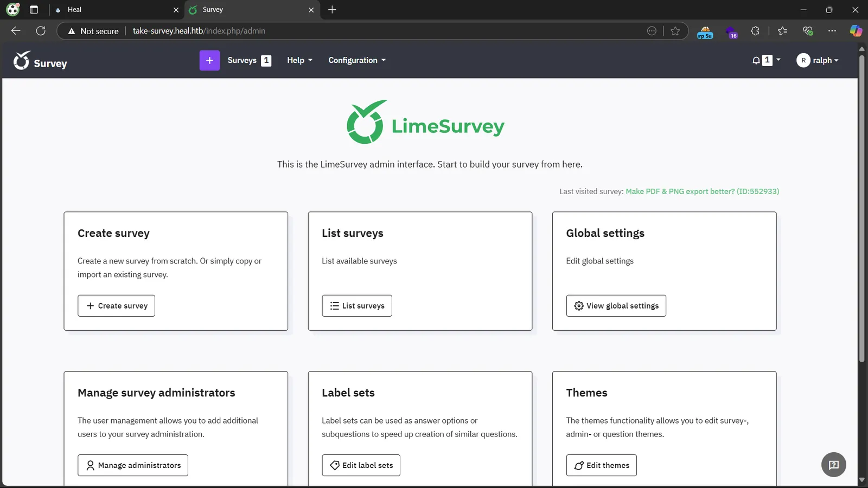Open the feedback chat icon button
This screenshot has width=868, height=488.
[x=834, y=465]
